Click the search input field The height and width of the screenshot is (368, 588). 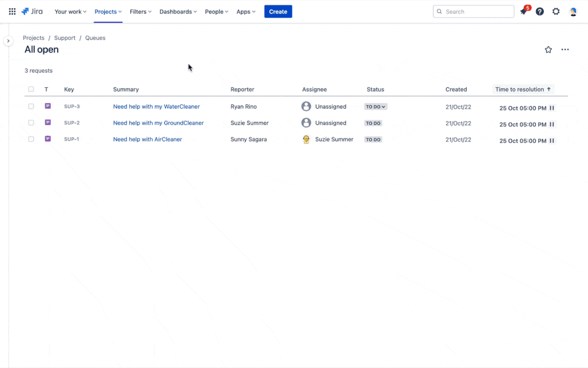(473, 12)
